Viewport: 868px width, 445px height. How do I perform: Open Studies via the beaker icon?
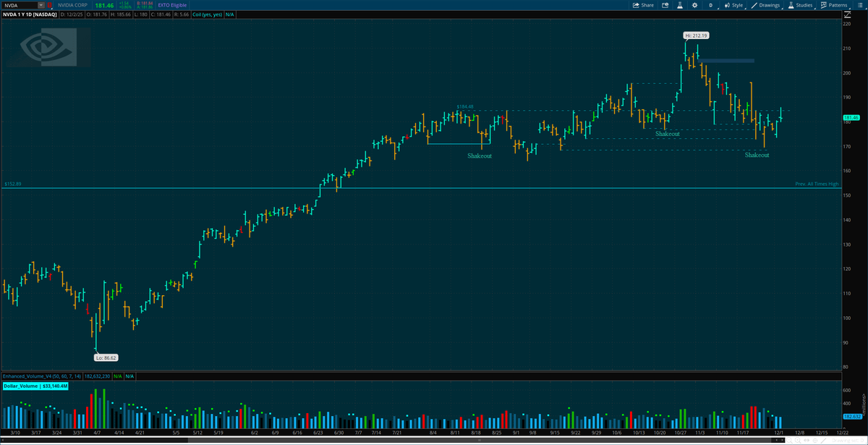tap(791, 5)
